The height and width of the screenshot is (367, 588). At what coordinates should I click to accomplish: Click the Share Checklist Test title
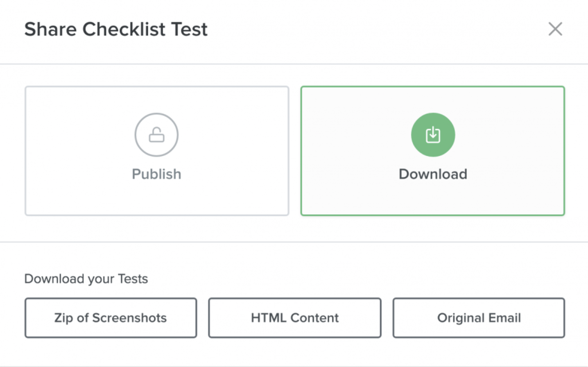click(x=116, y=29)
